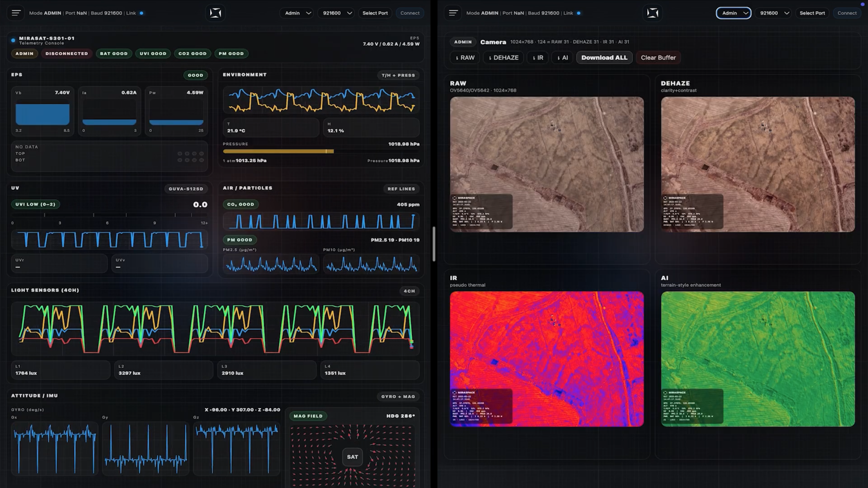868x488 pixels.
Task: Toggle REF LINES in Air/Particles
Action: tap(401, 189)
